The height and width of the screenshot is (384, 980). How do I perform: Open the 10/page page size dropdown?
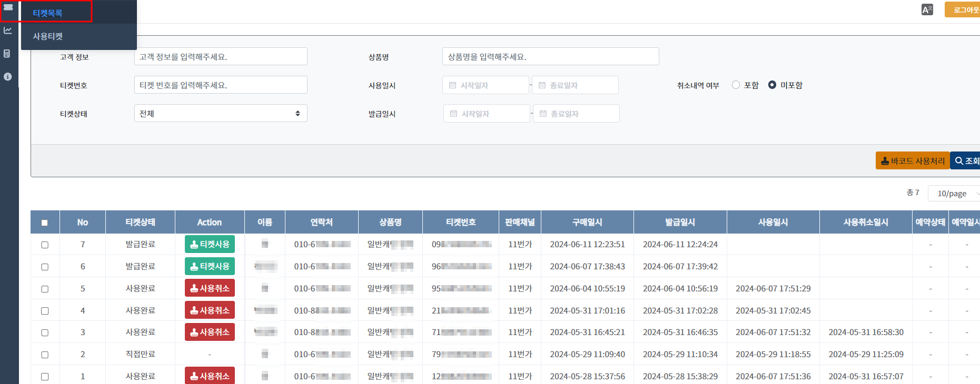954,193
